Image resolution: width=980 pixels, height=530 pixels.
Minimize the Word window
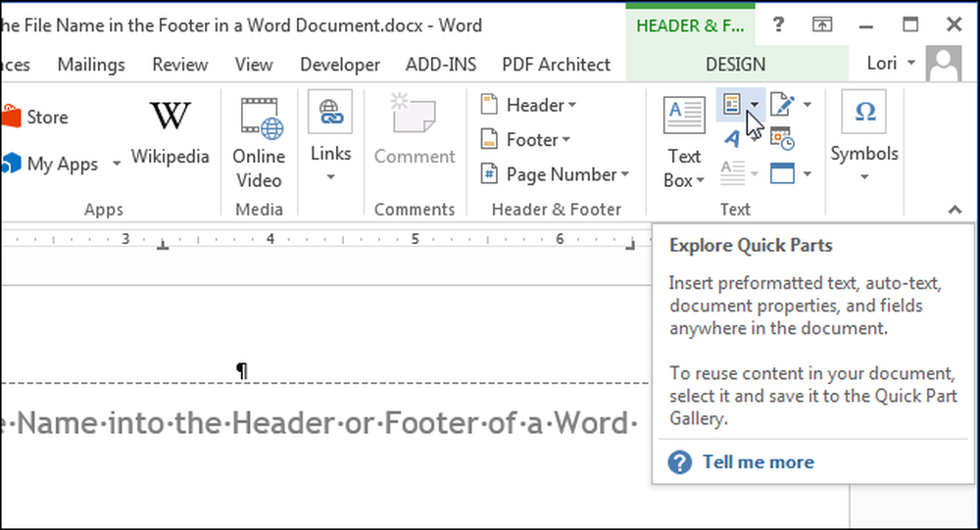865,25
